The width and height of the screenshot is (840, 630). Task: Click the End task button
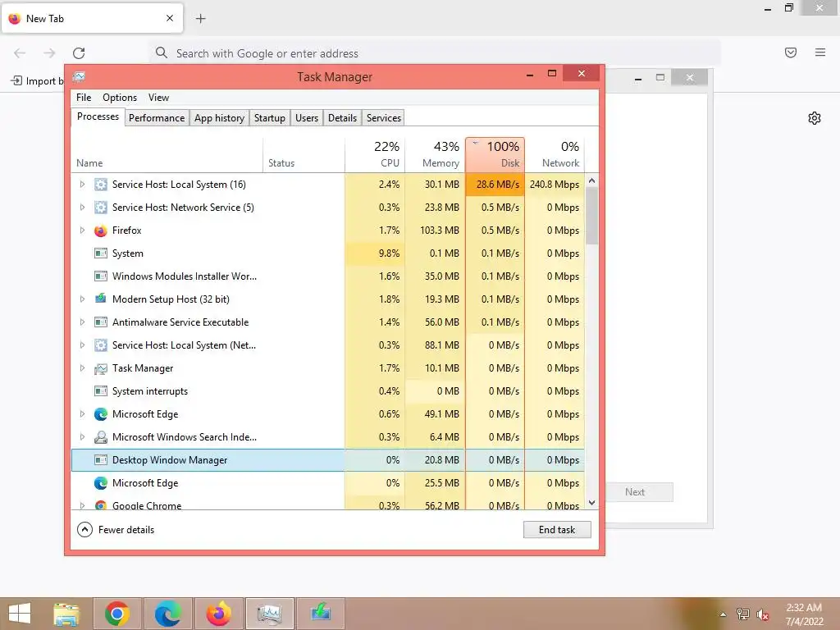pos(557,530)
